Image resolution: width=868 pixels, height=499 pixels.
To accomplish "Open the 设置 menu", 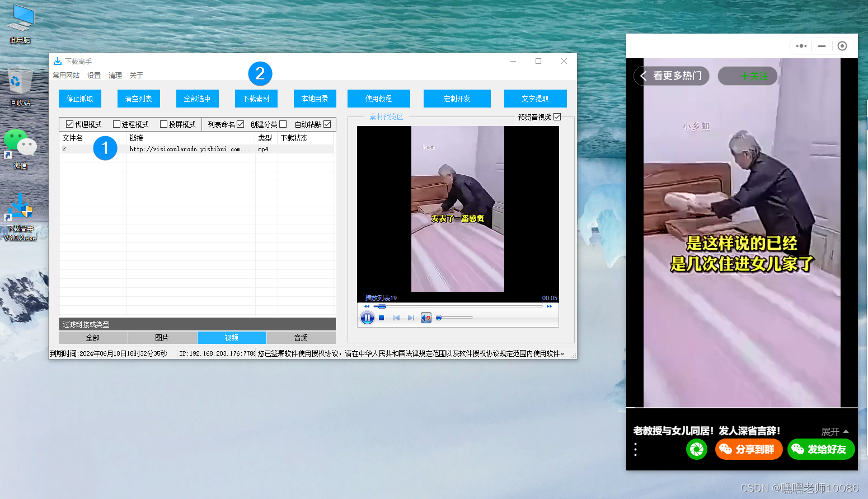I will (94, 76).
